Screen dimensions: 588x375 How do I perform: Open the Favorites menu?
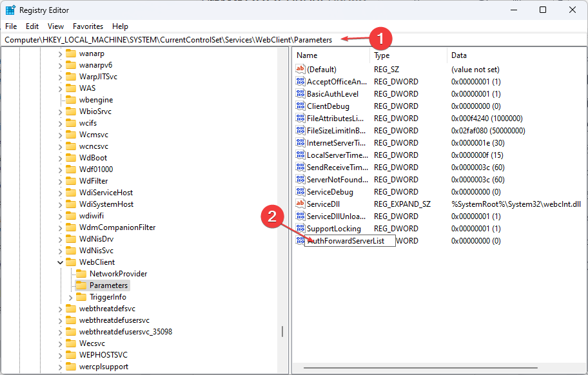[88, 26]
